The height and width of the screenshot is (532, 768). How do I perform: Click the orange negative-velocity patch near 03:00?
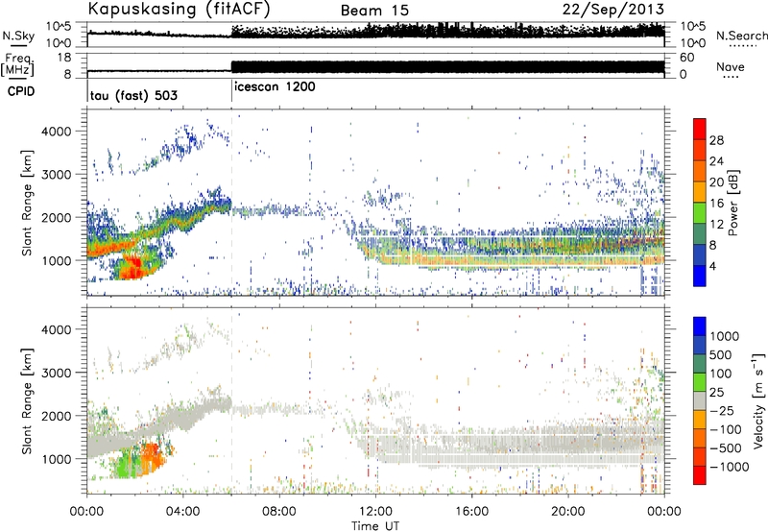151,456
